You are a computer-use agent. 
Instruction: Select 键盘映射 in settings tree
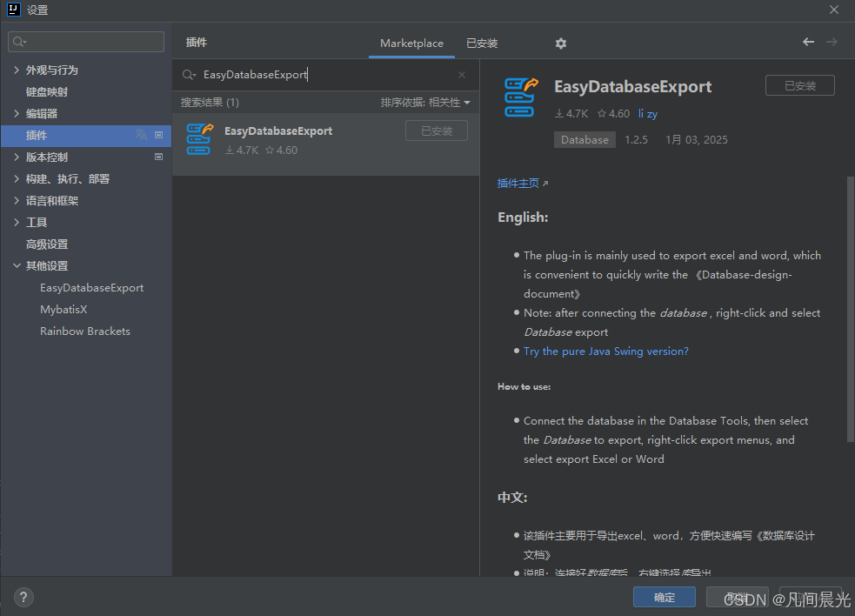click(x=47, y=91)
